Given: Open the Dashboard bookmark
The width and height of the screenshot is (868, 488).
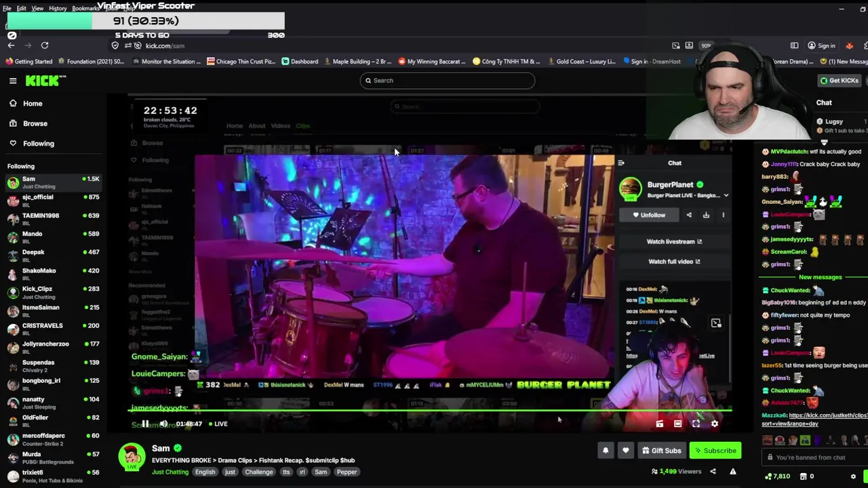Looking at the screenshot, I should point(300,62).
